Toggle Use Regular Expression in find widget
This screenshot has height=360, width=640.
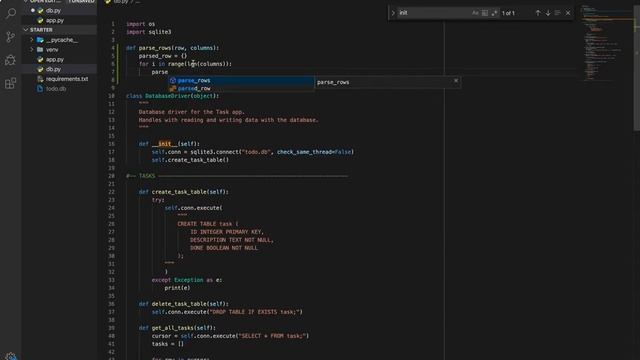(x=494, y=13)
